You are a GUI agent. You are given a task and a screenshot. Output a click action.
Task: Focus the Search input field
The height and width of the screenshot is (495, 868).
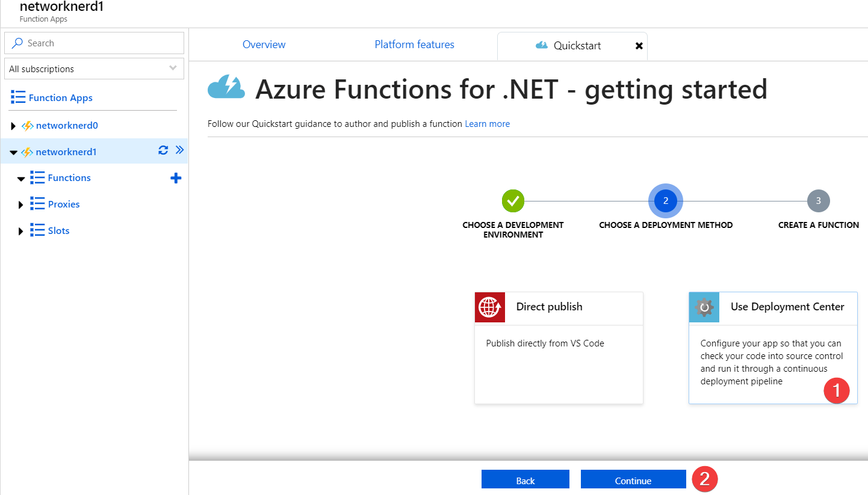click(x=94, y=43)
